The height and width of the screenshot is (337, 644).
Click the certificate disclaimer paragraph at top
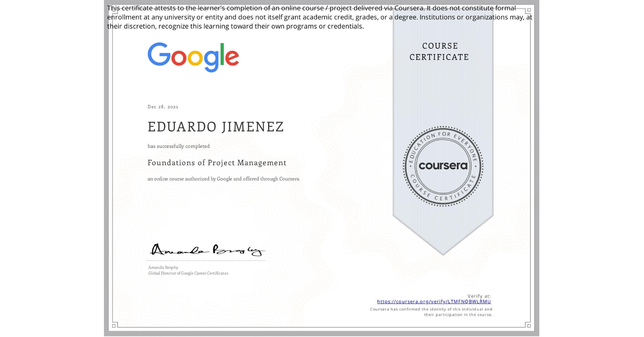(x=319, y=17)
